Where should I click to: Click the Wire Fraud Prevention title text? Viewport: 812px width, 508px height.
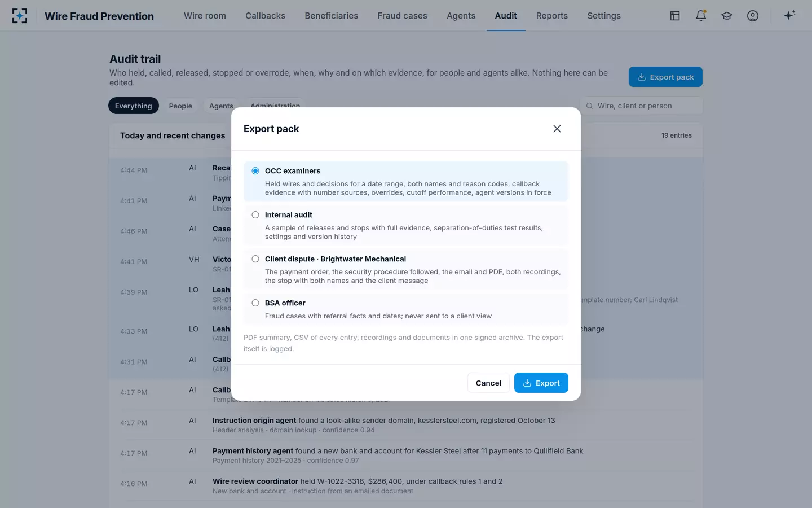(99, 16)
